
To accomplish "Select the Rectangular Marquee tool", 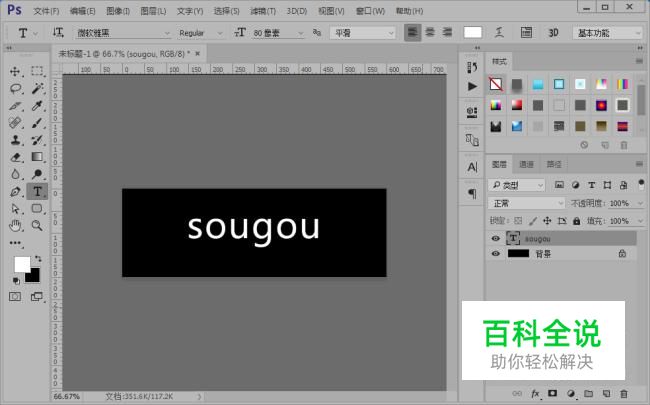I will point(37,71).
